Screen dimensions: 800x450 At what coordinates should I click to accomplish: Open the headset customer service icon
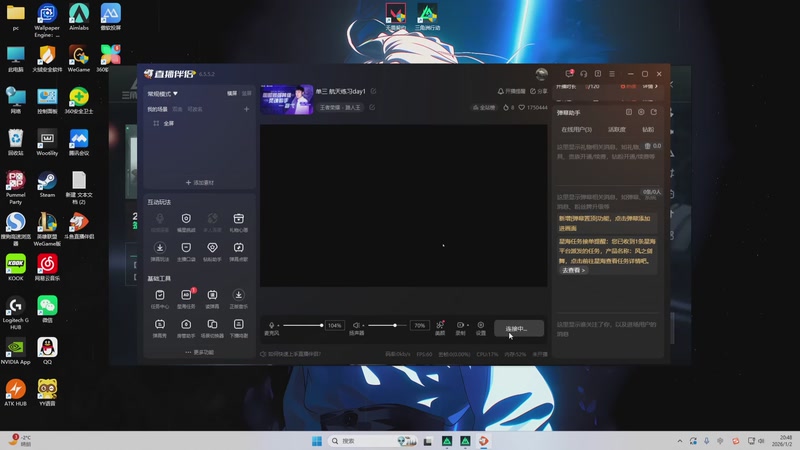point(584,73)
